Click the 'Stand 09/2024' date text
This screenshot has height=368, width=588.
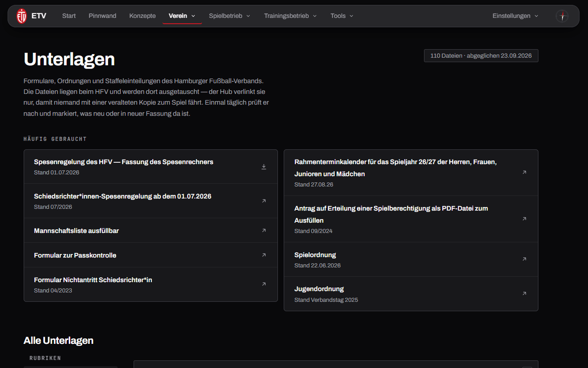313,231
